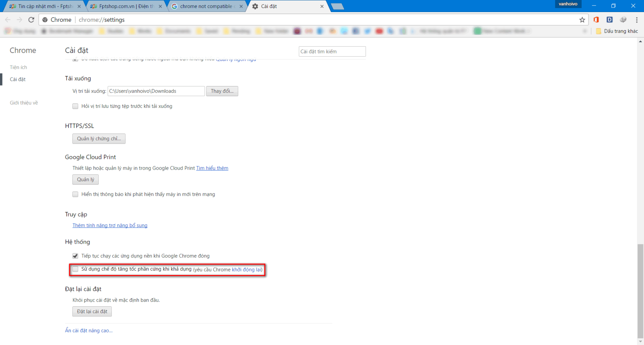Click the 'Hệ thống' section heading

[x=78, y=242]
